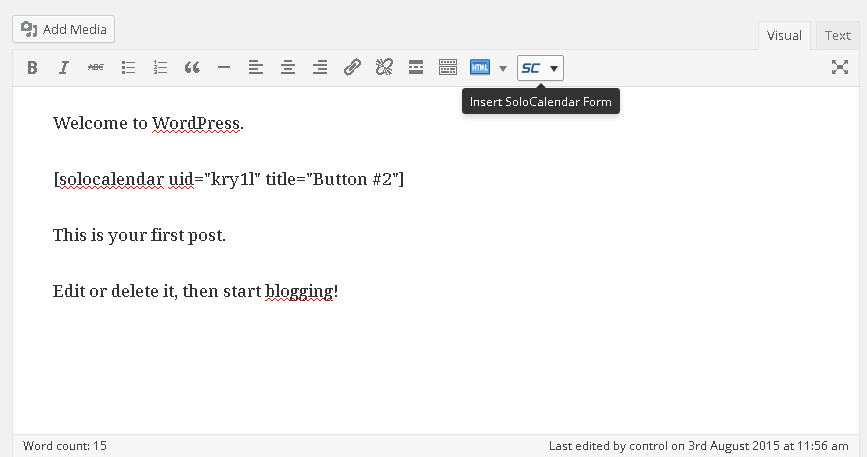The image size is (867, 457).
Task: Click the Word count: 15 status
Action: pos(65,446)
